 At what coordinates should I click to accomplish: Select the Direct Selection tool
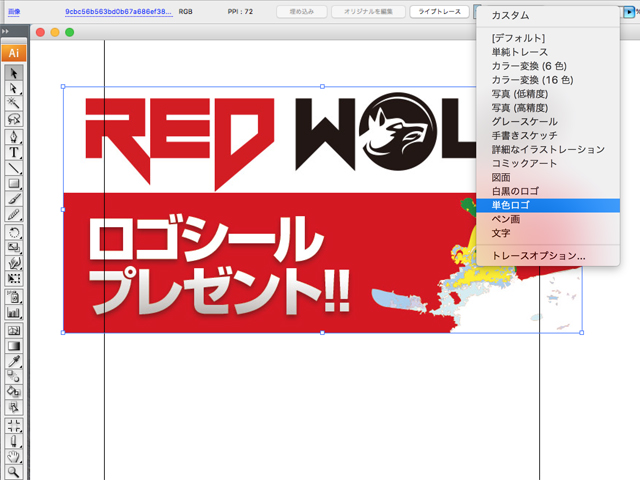[x=14, y=88]
